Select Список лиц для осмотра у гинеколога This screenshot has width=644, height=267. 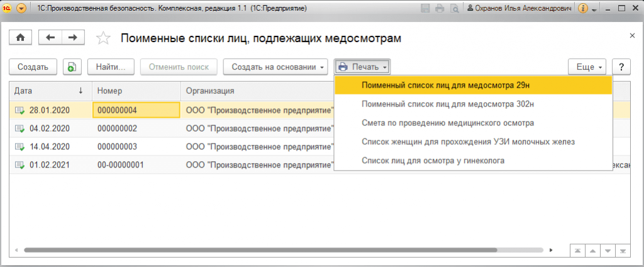[473, 161]
